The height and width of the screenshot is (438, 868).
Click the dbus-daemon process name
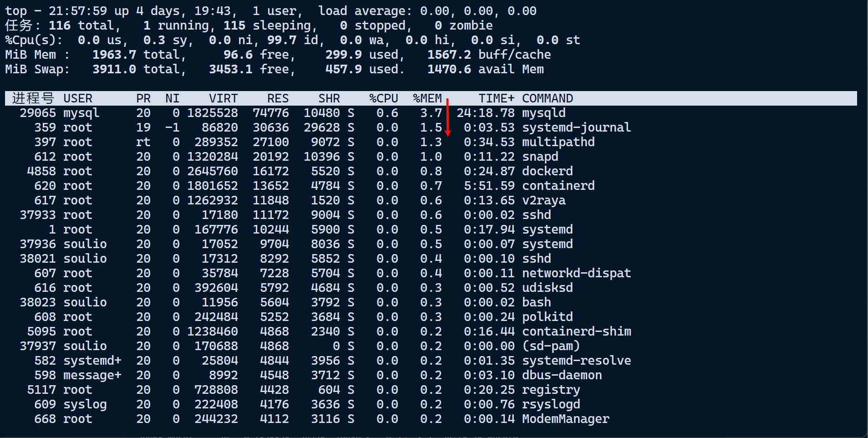[x=562, y=375]
